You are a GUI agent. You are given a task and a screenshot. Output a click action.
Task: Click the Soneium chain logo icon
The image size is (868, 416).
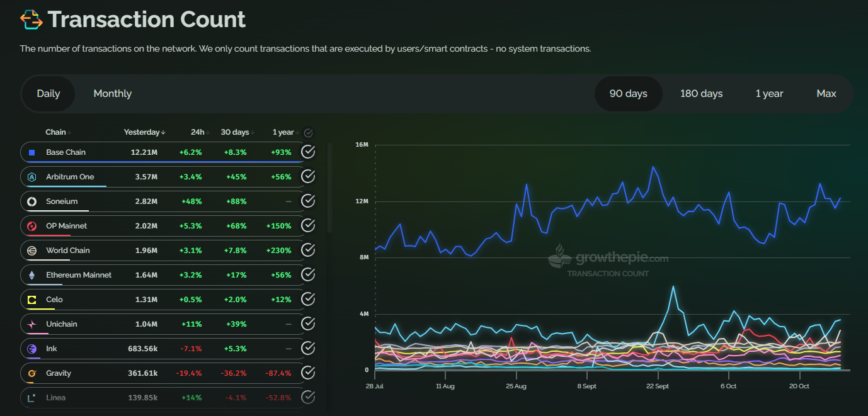tap(31, 201)
